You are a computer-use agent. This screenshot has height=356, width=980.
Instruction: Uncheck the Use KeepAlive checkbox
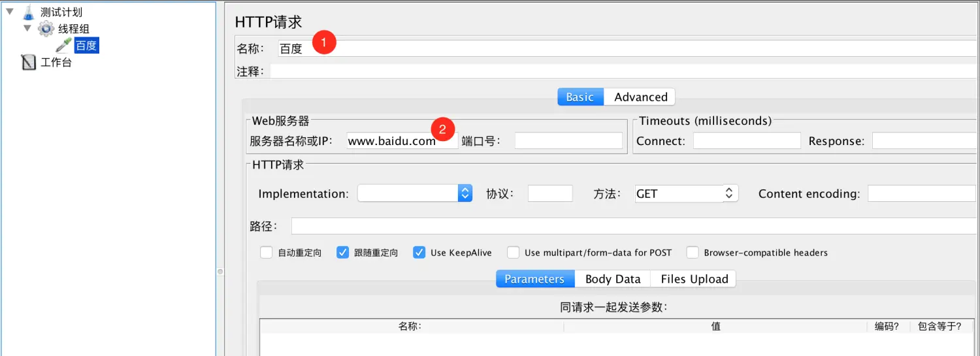[419, 252]
